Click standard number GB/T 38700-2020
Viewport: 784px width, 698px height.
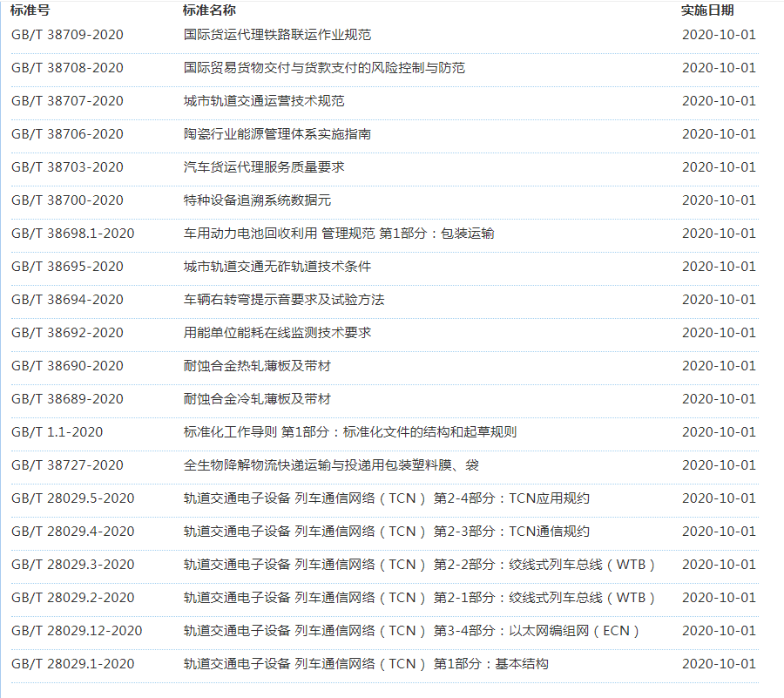coord(67,200)
